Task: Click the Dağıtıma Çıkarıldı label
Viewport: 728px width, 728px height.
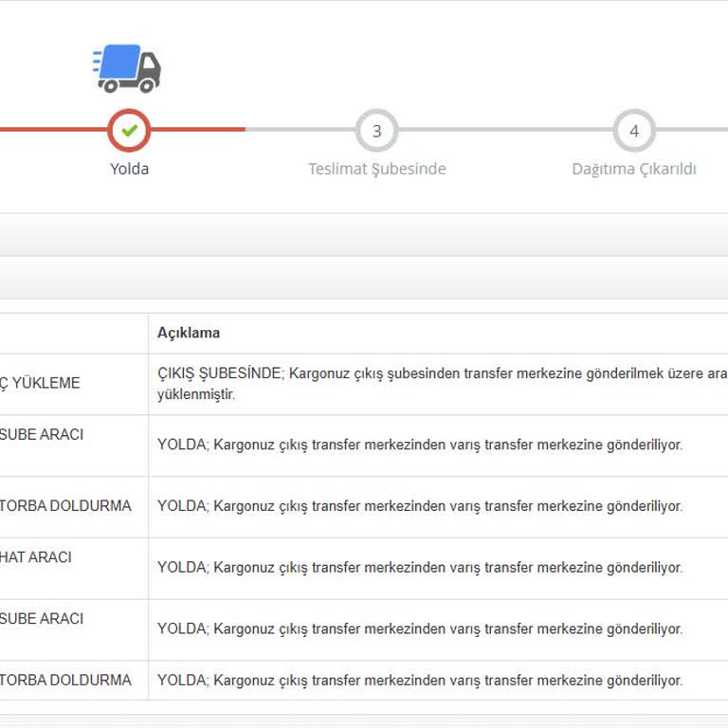Action: point(634,169)
